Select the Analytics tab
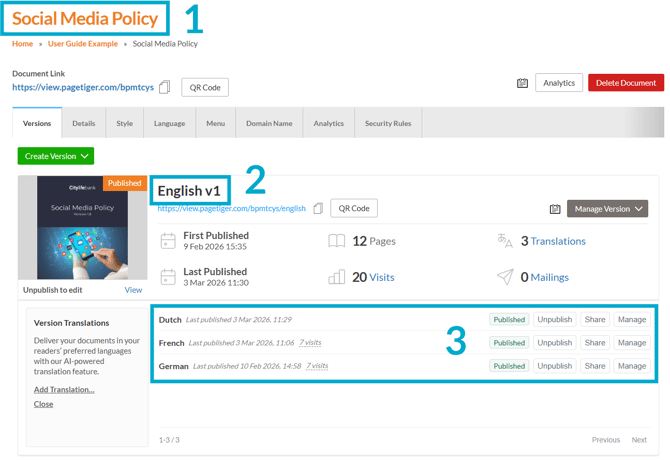 [x=329, y=123]
